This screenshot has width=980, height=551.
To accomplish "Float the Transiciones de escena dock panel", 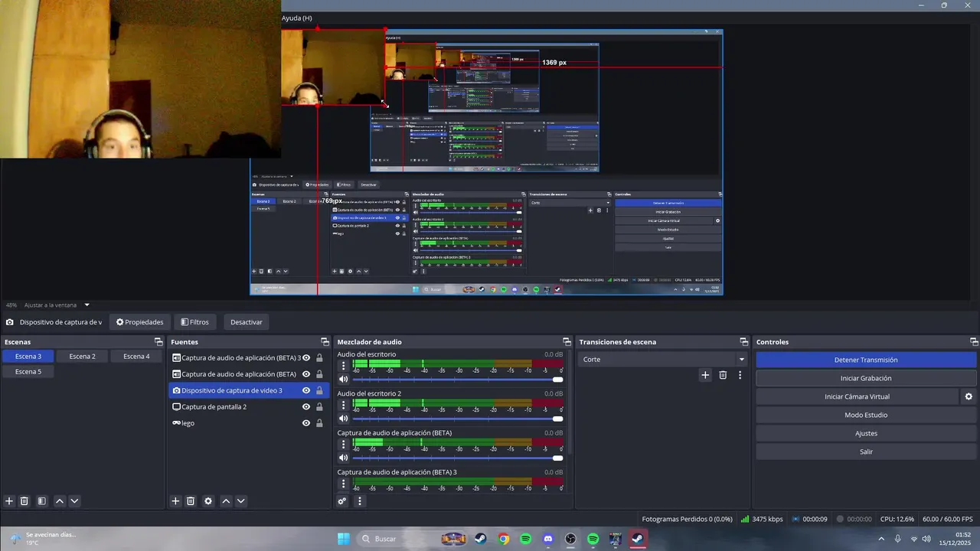I will click(x=743, y=342).
